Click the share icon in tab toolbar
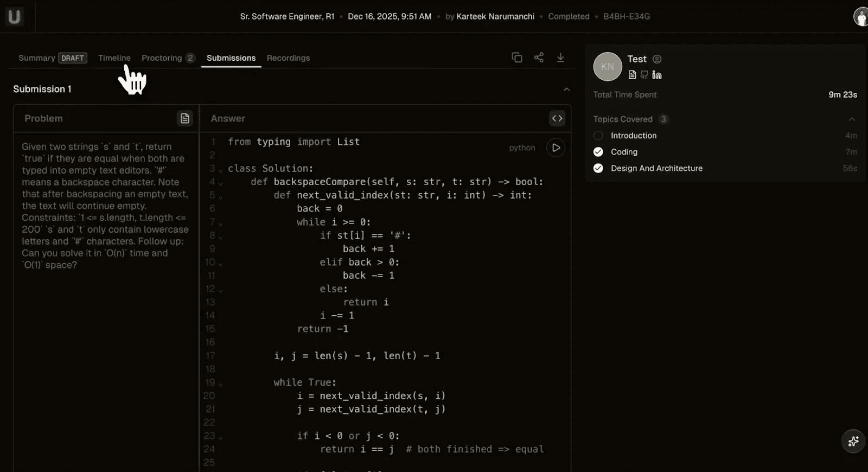The image size is (868, 472). 539,58
